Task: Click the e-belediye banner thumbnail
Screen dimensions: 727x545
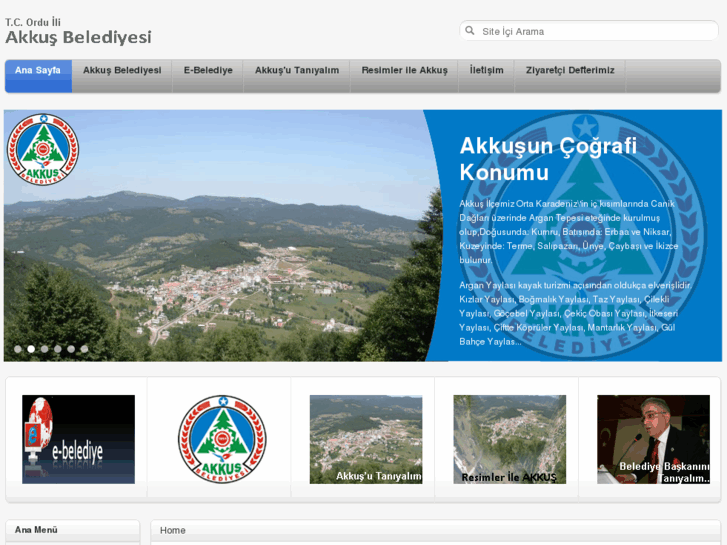Action: [x=78, y=439]
